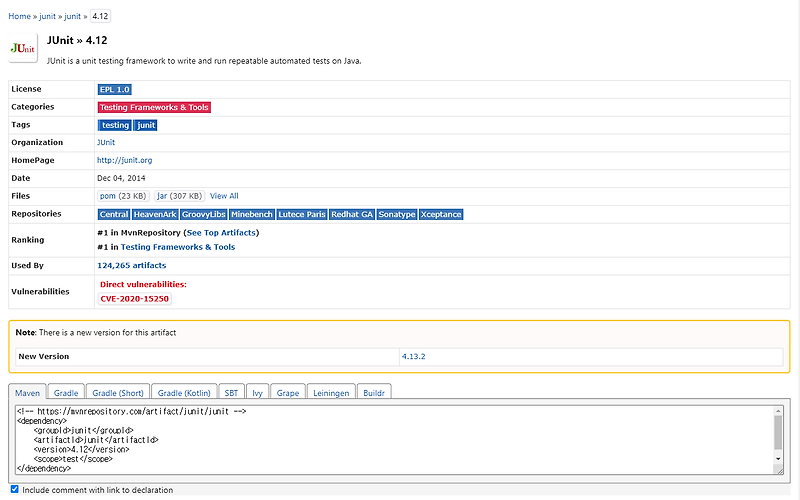The width and height of the screenshot is (800, 500).
Task: Switch to Gradle (Short) tab
Action: point(118,392)
